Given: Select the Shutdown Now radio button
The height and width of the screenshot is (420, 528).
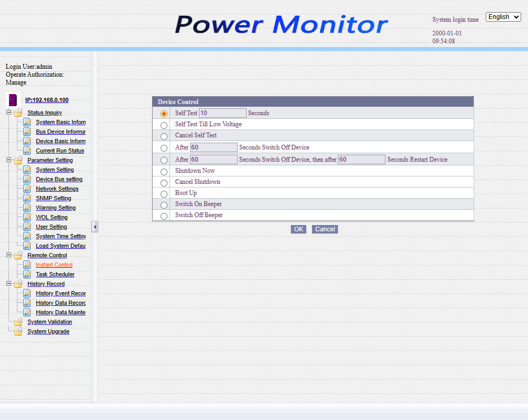Looking at the screenshot, I should coord(164,172).
